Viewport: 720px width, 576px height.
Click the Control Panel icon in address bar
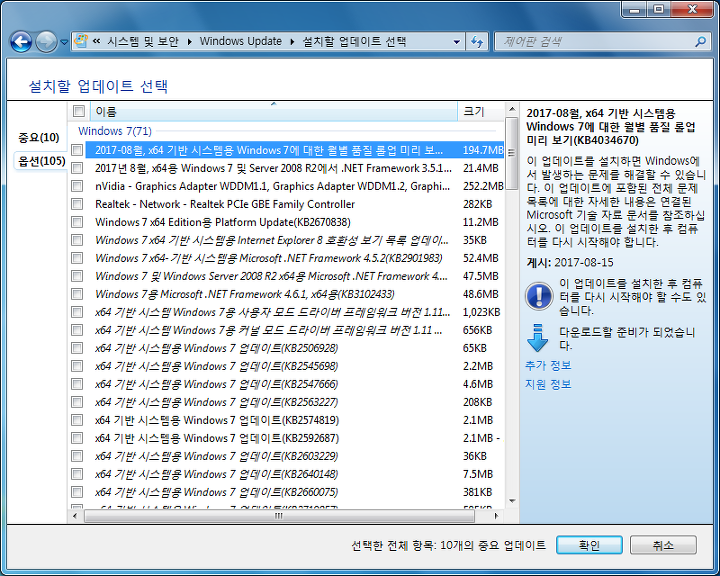tap(81, 41)
